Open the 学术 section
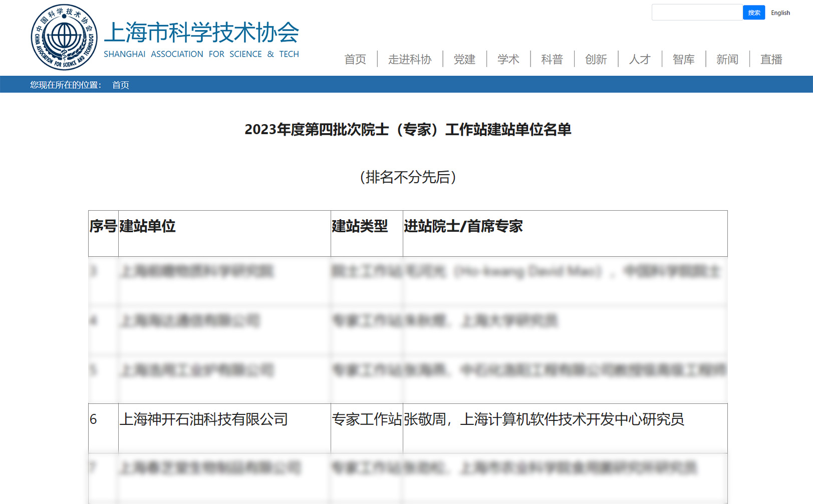Screen dimensions: 813x504 coord(508,59)
